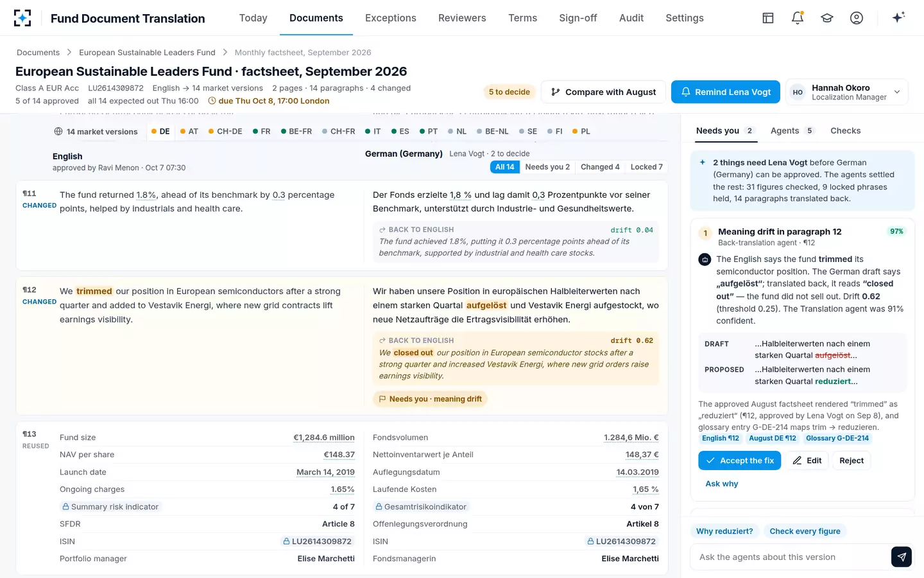Click the globe icon beside 14 market versions
The width and height of the screenshot is (924, 578).
click(x=58, y=132)
